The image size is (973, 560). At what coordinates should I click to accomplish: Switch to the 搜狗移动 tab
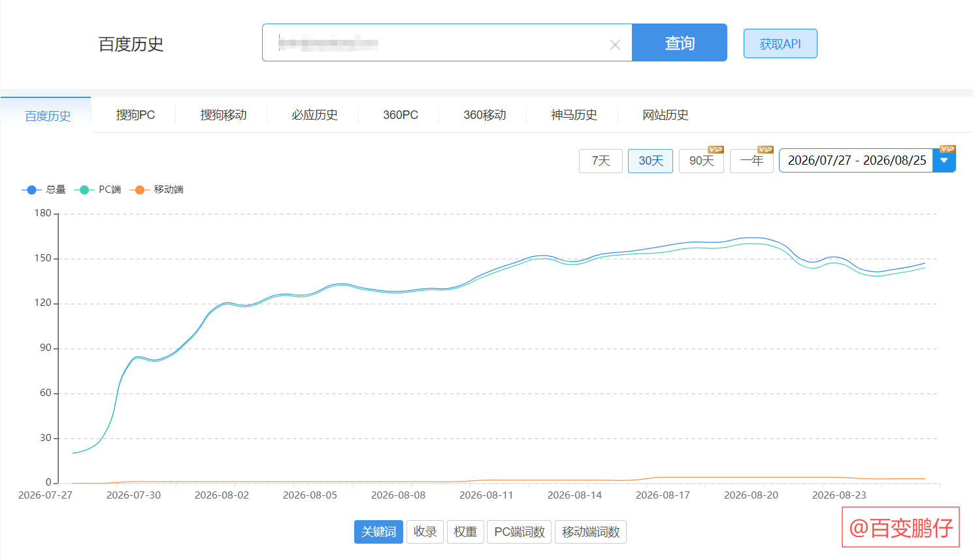point(223,115)
